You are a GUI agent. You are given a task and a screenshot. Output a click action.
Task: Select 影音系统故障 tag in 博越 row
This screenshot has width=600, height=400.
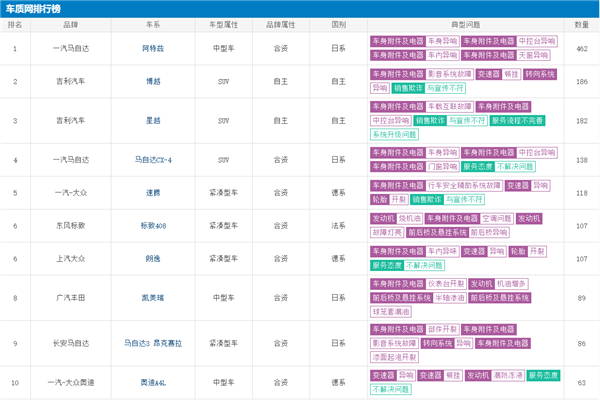point(450,74)
